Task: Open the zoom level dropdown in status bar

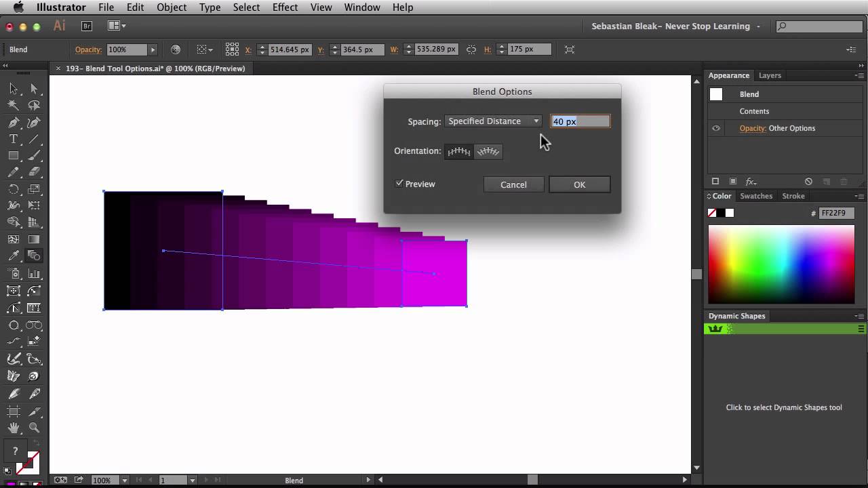Action: click(x=124, y=481)
